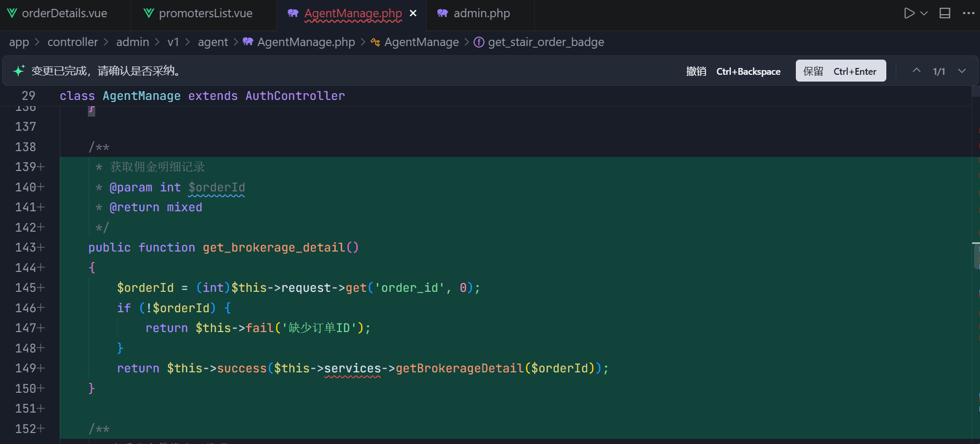Click '@return mixed' docblock line
Image resolution: width=980 pixels, height=444 pixels.
[x=155, y=207]
